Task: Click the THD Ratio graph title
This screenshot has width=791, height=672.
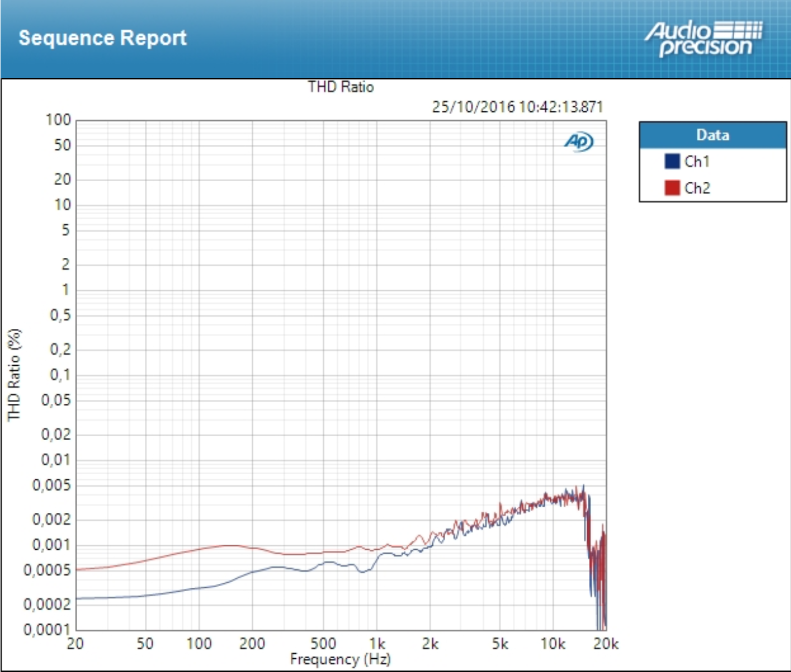Action: pyautogui.click(x=340, y=87)
